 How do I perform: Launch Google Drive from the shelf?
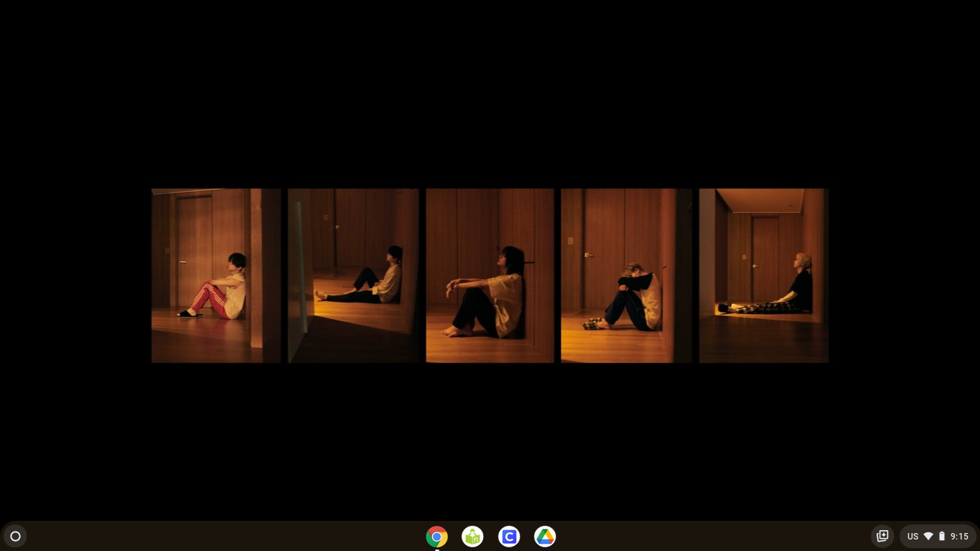545,537
